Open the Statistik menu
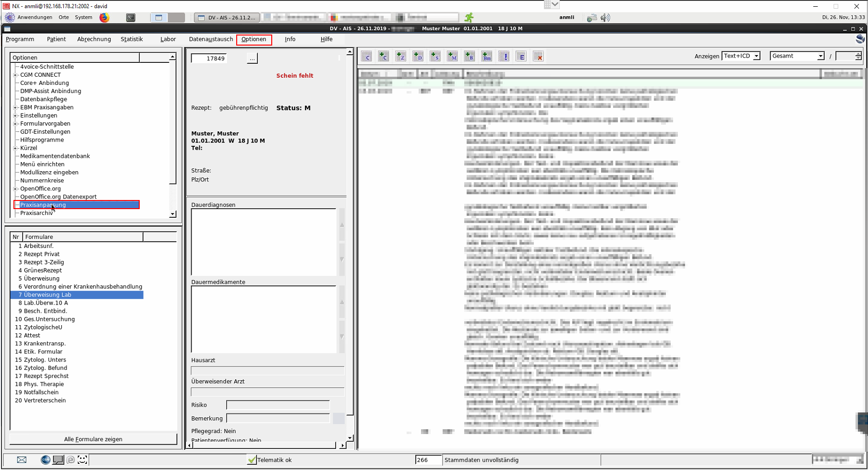The height and width of the screenshot is (470, 868). (x=132, y=39)
